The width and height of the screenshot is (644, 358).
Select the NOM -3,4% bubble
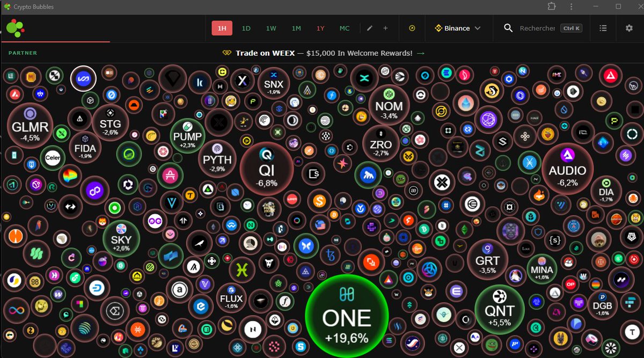pyautogui.click(x=389, y=104)
